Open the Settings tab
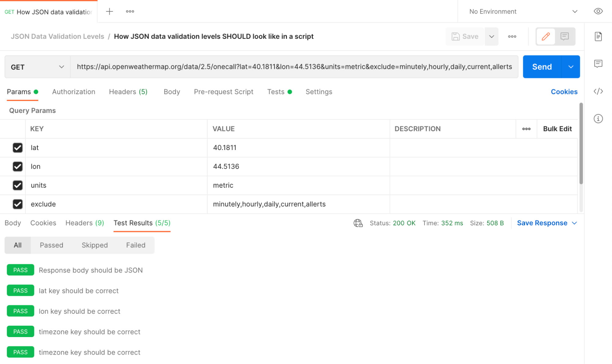 pos(319,92)
